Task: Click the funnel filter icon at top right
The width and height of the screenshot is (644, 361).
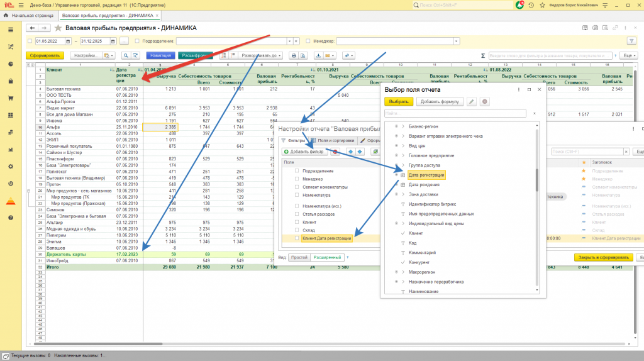Action: coord(631,41)
